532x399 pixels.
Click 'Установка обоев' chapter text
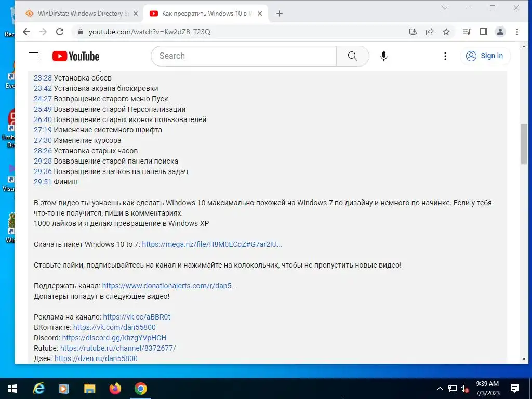click(x=83, y=78)
